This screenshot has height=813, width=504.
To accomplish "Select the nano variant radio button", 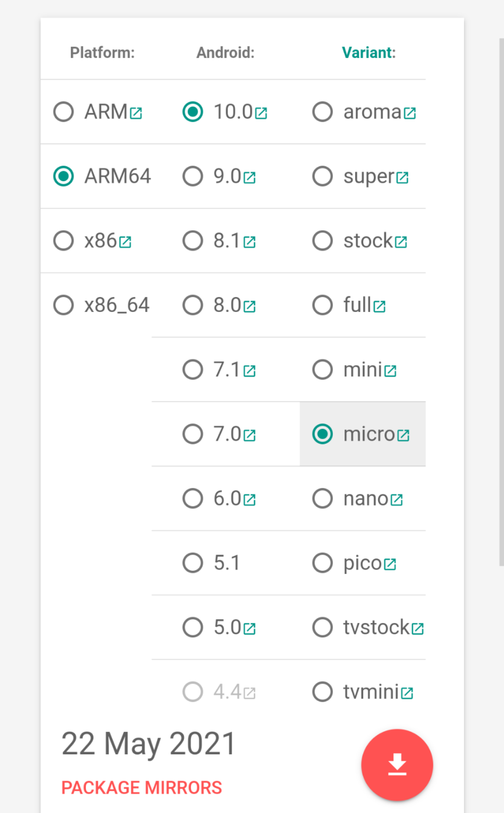I will tap(322, 499).
